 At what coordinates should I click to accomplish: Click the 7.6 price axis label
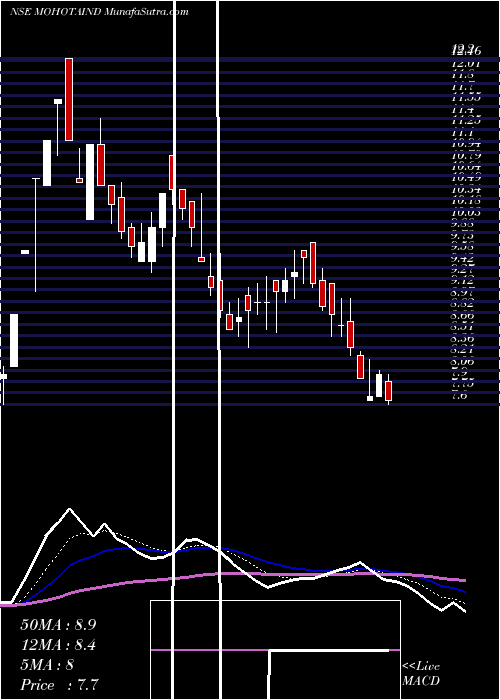click(x=461, y=396)
